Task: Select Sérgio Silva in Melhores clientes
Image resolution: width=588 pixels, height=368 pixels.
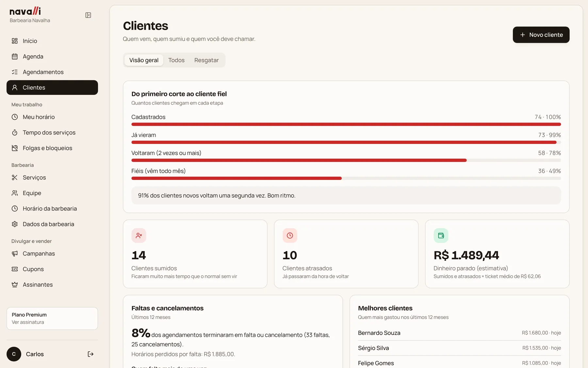Action: tap(459, 348)
